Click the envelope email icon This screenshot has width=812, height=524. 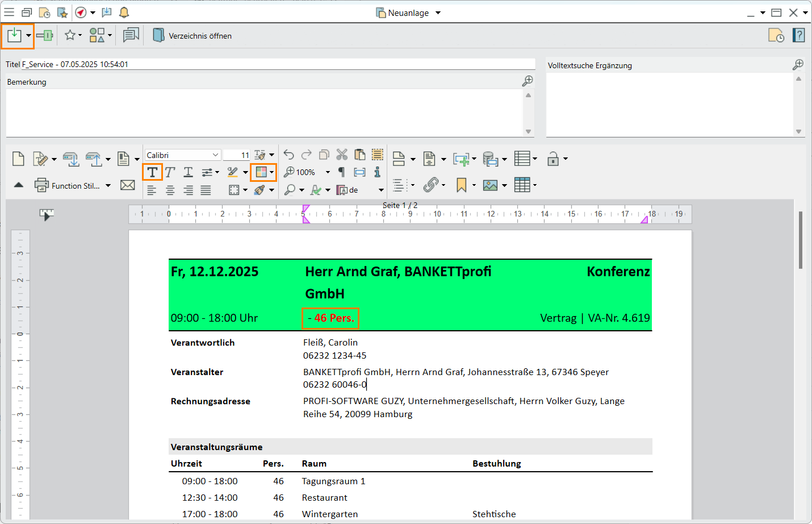[x=128, y=185]
